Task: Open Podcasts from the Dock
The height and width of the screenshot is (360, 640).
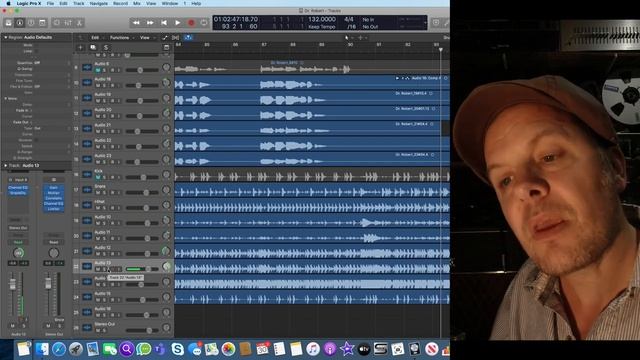Action: tap(329, 349)
